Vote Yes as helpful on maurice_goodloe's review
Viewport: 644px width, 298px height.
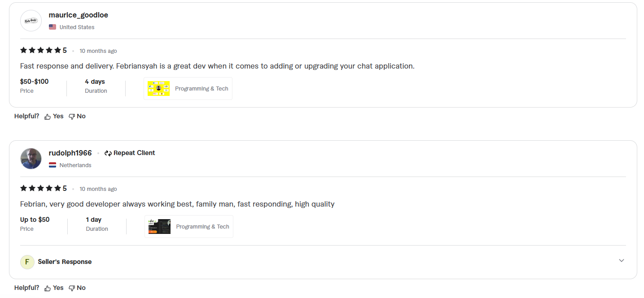click(x=57, y=116)
